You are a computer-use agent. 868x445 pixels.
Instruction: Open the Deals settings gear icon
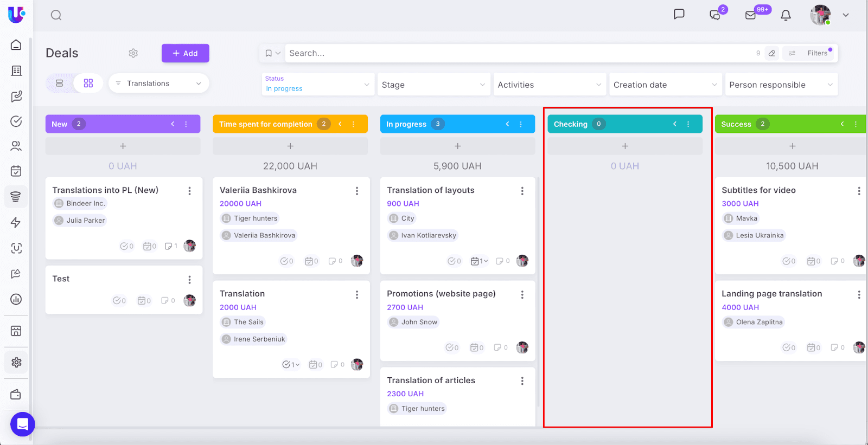(x=133, y=53)
